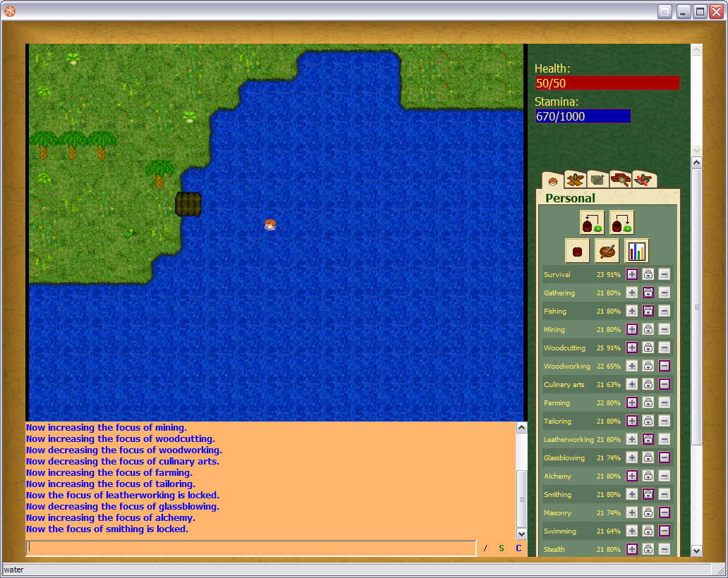Click the 'Swimming' skill label

click(x=560, y=531)
